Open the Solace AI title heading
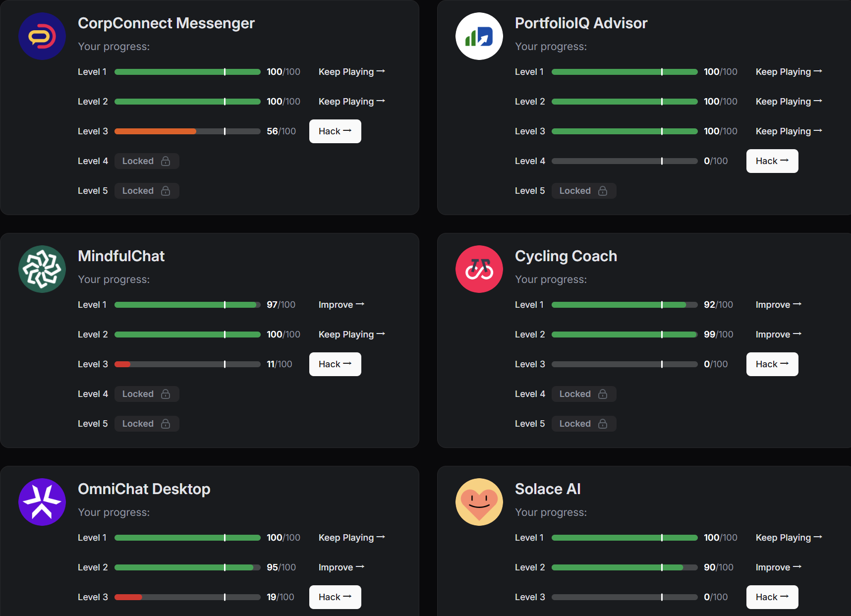This screenshot has width=851, height=616. [x=548, y=489]
